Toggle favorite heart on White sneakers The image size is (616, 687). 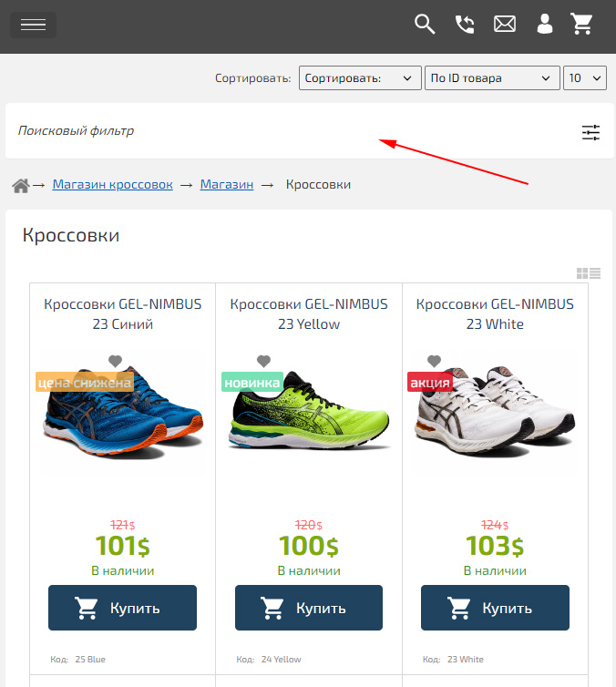pos(434,361)
